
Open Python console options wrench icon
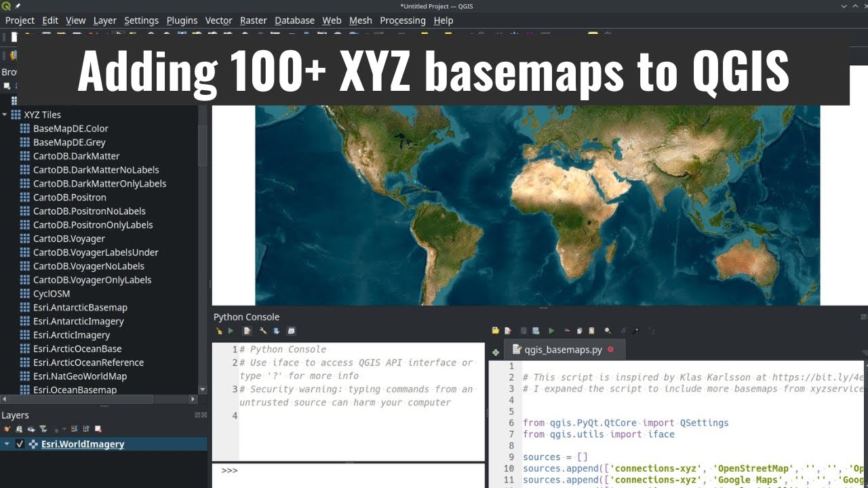click(x=264, y=331)
